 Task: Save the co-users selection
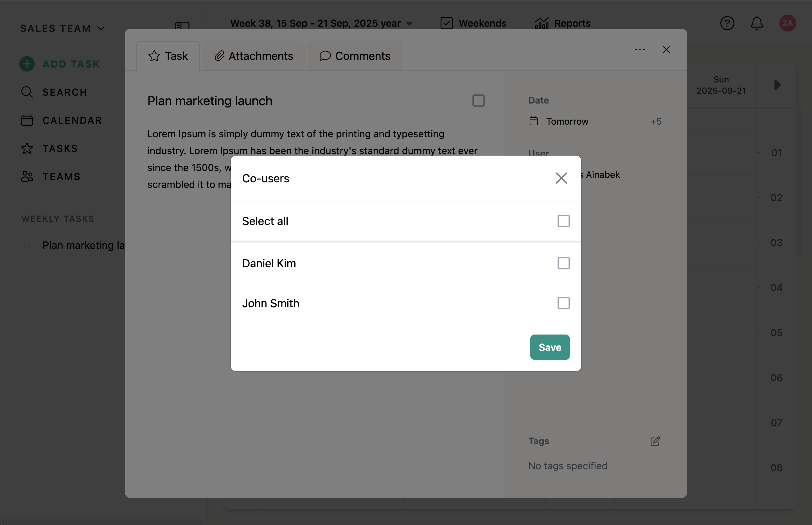click(549, 347)
